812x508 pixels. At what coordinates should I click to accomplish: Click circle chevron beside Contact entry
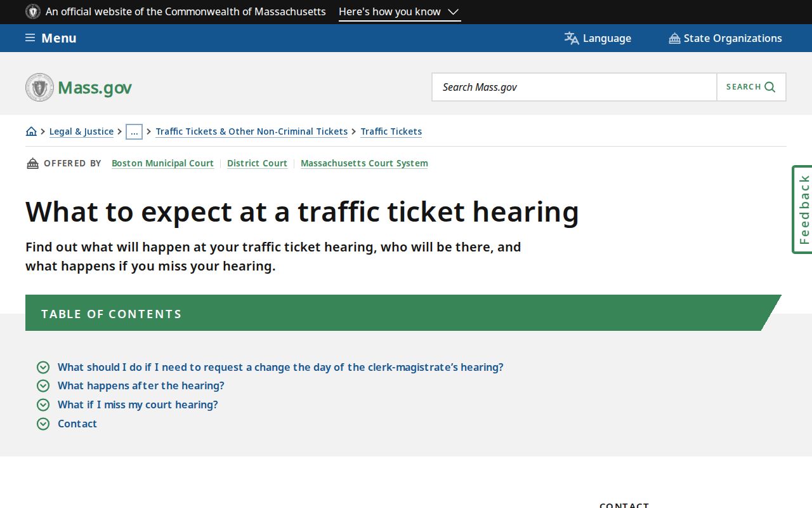(43, 424)
